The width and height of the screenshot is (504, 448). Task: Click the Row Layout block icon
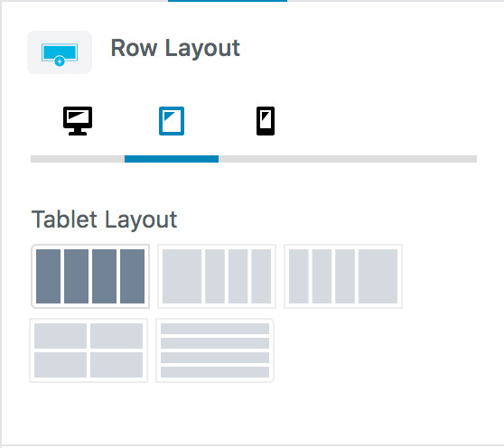coord(60,52)
